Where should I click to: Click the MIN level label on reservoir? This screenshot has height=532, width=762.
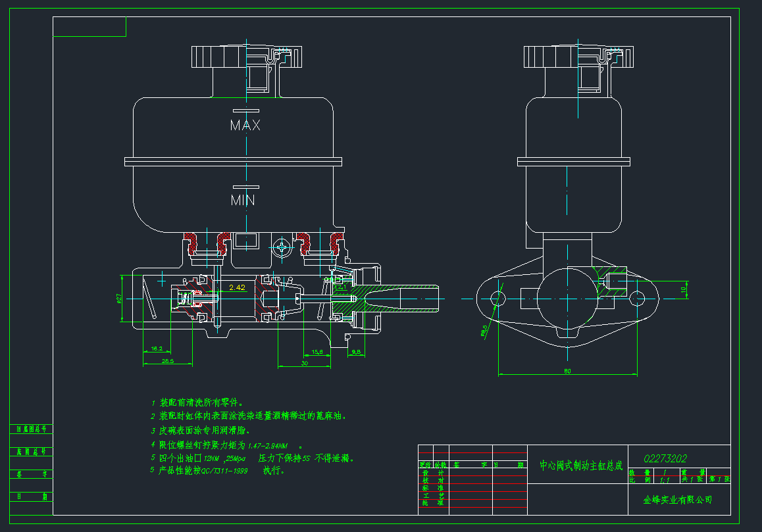[x=243, y=201]
